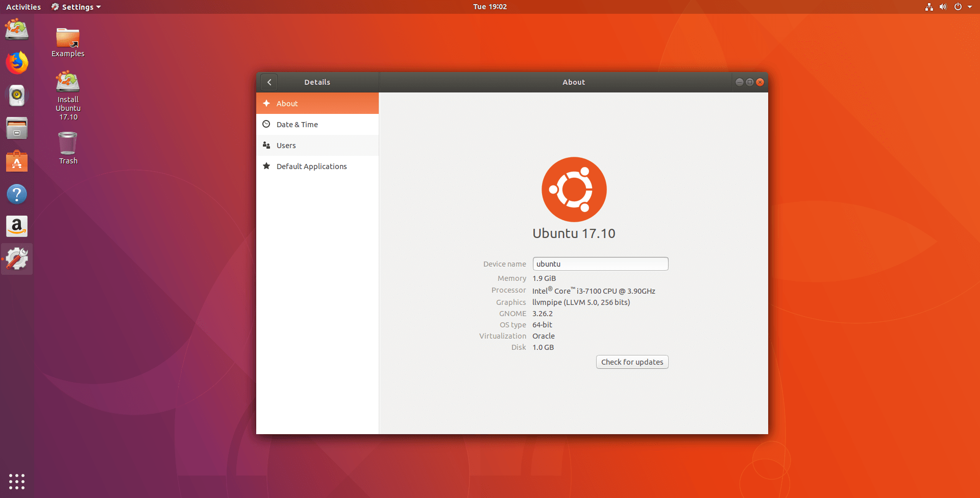Screen dimensions: 980x498
Task: Check for updates
Action: pyautogui.click(x=632, y=362)
